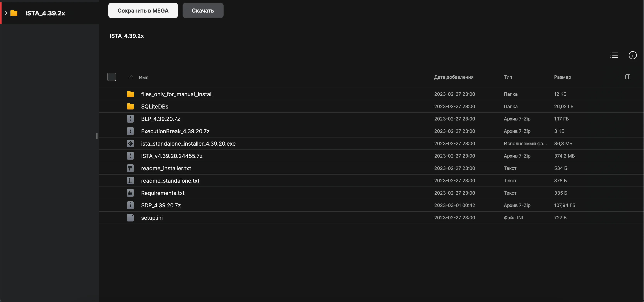Click the SDP_4.39.20.7z archive icon
The height and width of the screenshot is (302, 644).
130,205
